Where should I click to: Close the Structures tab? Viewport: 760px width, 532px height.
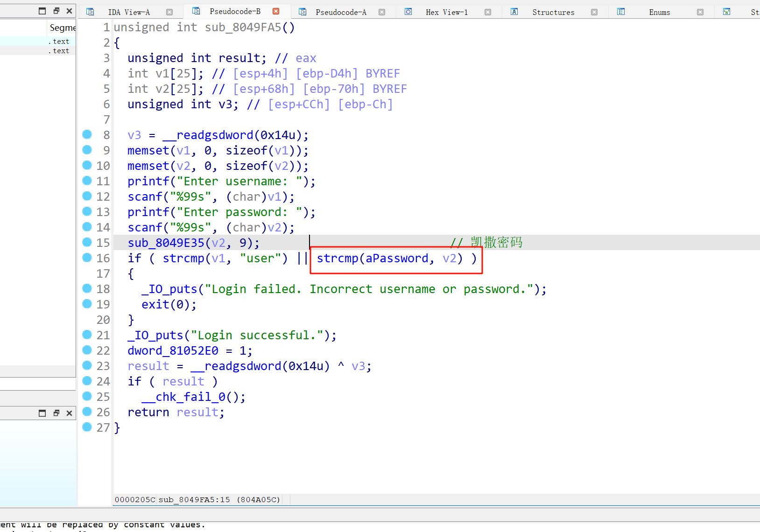[x=594, y=12]
